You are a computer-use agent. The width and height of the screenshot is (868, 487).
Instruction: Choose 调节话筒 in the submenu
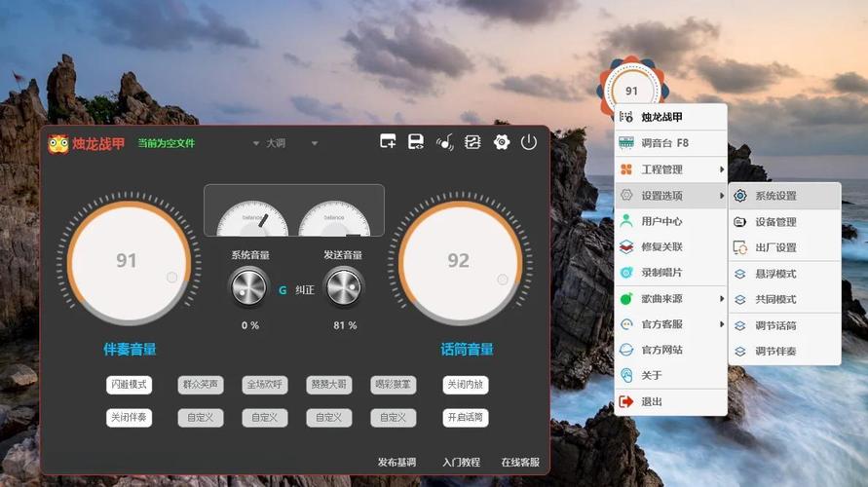(x=785, y=325)
